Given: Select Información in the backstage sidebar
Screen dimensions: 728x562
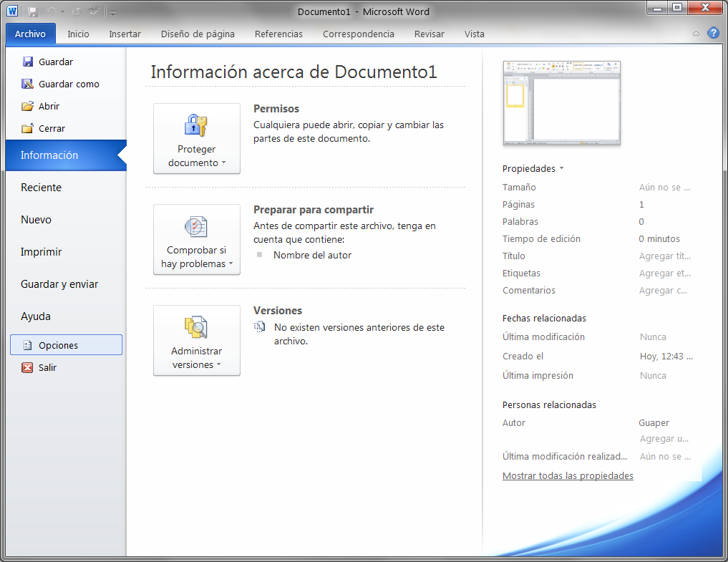Looking at the screenshot, I should point(66,155).
